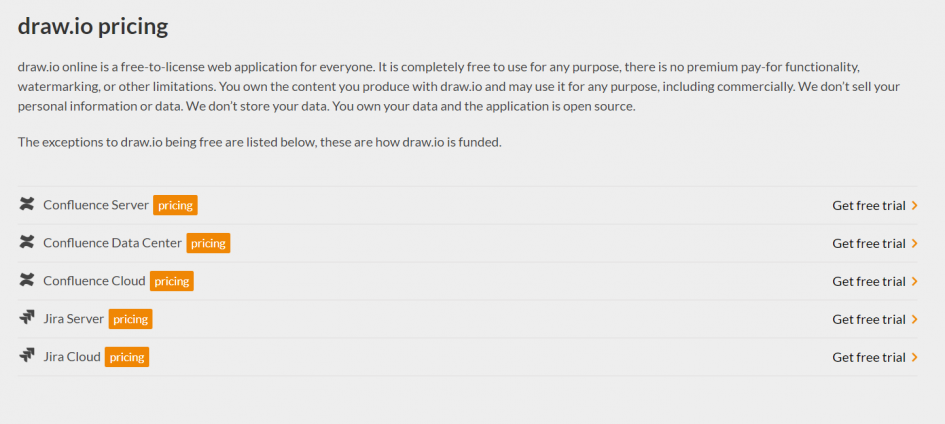Open the Confluence Data Center pricing badge

tap(209, 243)
